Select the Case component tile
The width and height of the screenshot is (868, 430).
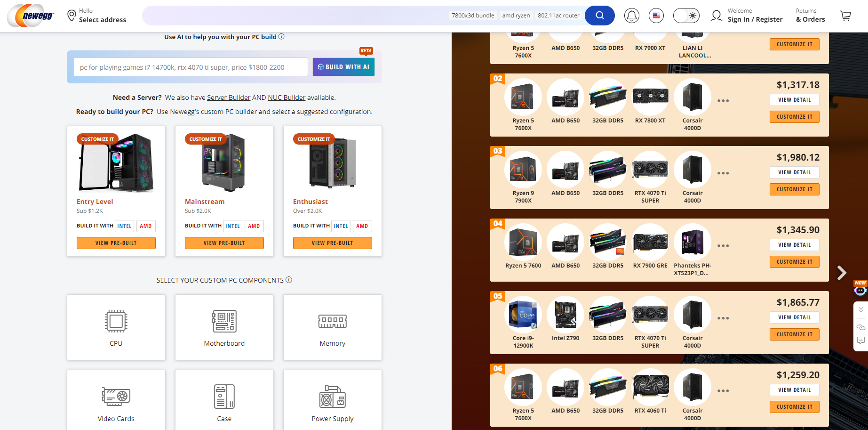[224, 400]
